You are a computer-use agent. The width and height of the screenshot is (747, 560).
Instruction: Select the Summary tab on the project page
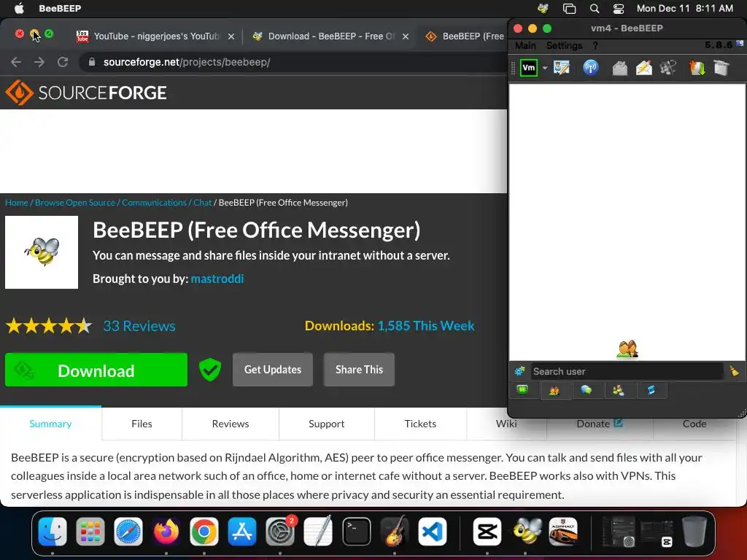[50, 424]
